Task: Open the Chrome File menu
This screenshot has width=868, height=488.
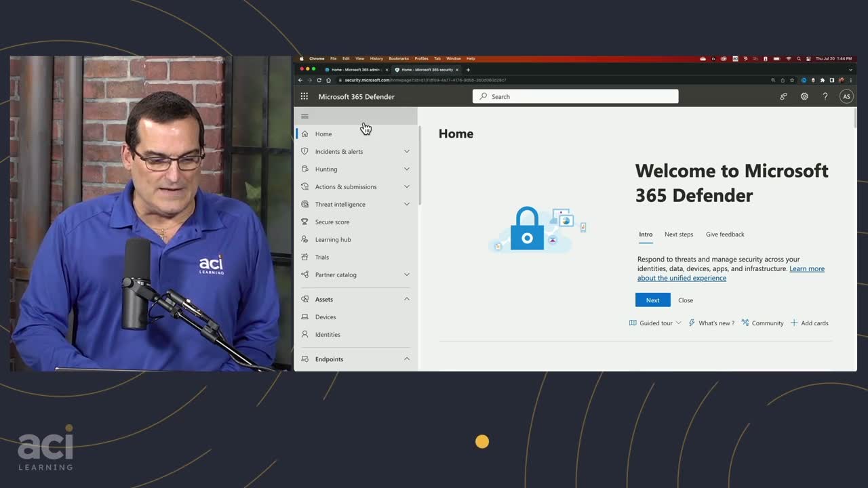Action: (333, 58)
